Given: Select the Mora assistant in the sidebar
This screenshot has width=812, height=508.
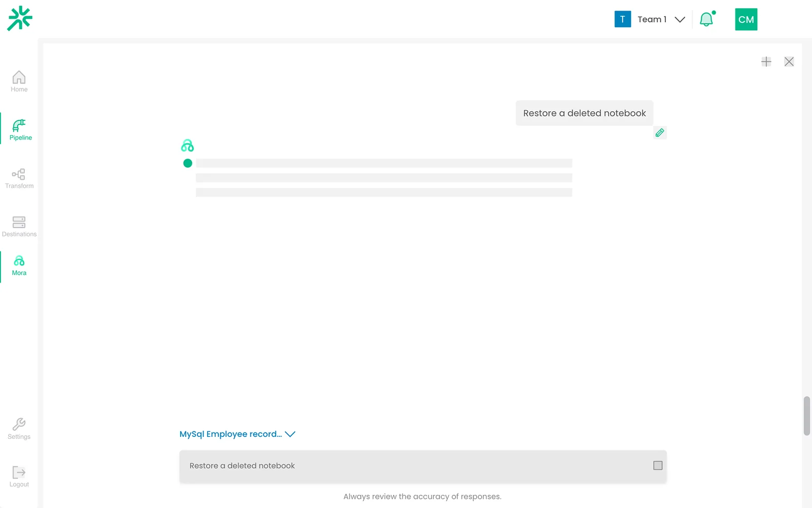Looking at the screenshot, I should coord(19,266).
